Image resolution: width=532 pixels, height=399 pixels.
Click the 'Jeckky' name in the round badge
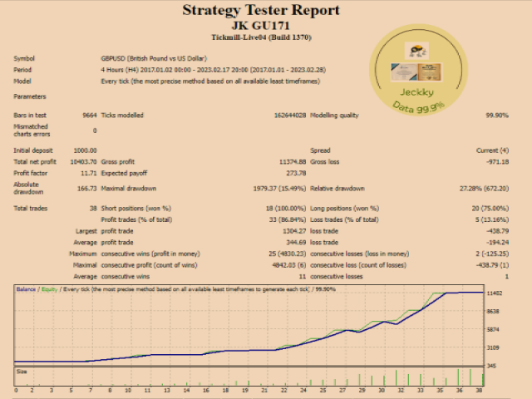pos(416,92)
